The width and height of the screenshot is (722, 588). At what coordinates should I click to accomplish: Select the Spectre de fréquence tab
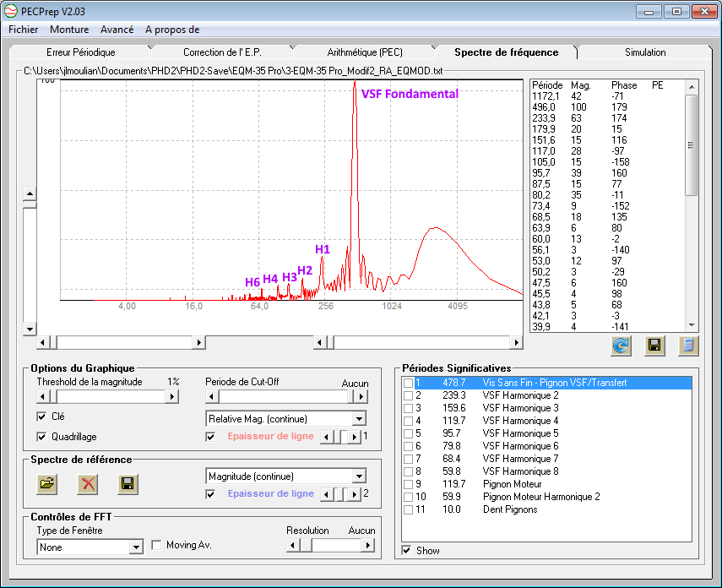click(506, 52)
